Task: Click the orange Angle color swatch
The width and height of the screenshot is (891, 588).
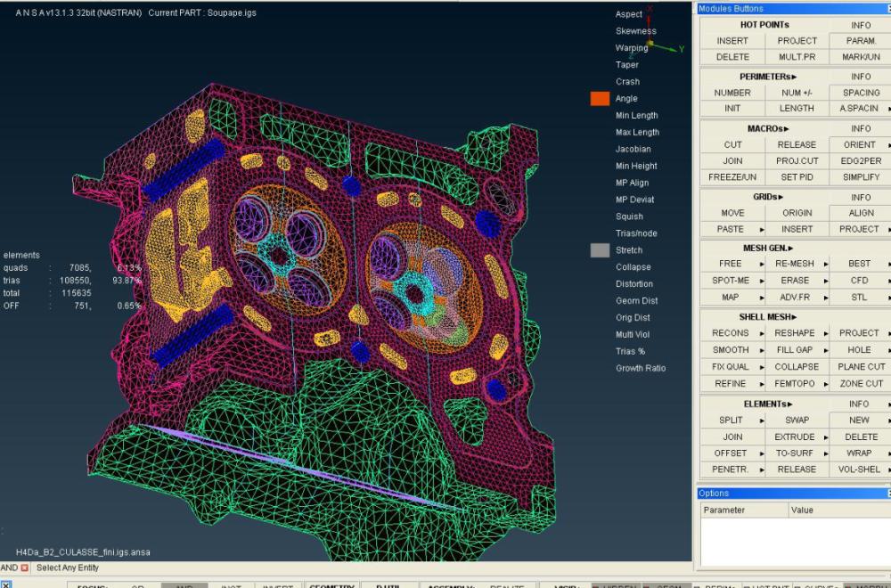Action: [x=600, y=99]
